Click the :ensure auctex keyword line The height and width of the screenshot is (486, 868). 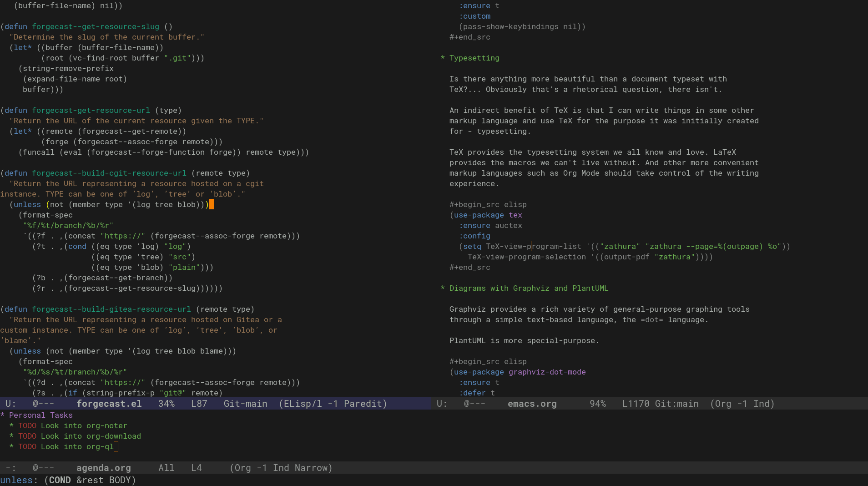(x=490, y=225)
